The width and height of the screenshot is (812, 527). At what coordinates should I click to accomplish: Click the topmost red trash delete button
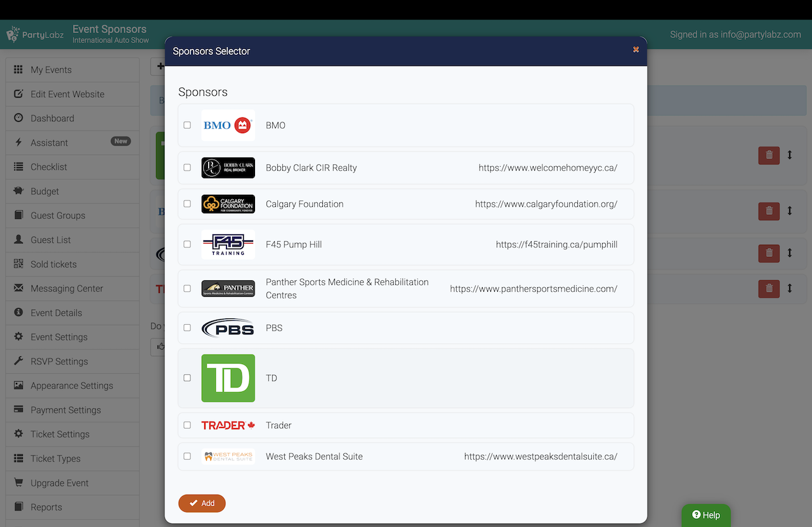pos(769,155)
